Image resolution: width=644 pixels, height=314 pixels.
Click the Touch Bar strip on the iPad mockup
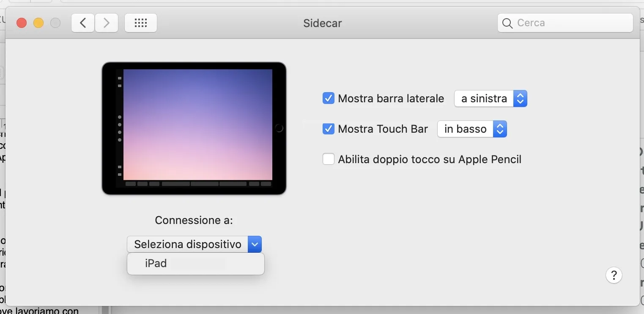(199, 184)
